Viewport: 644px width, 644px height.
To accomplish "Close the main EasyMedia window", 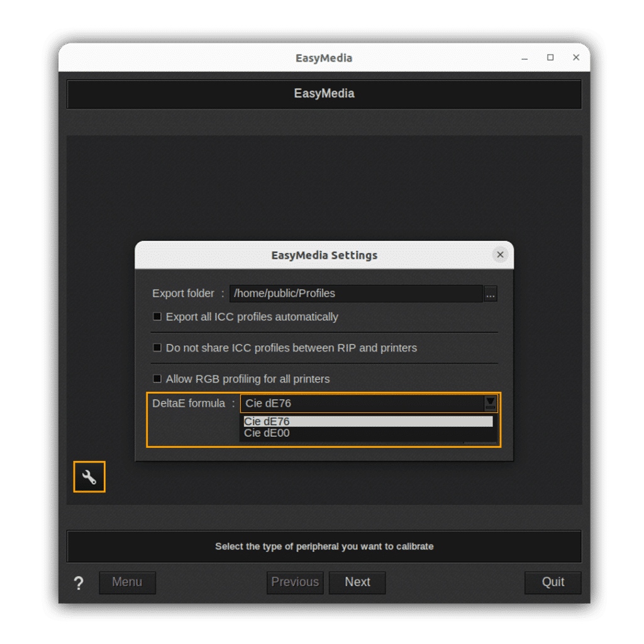I will point(576,58).
